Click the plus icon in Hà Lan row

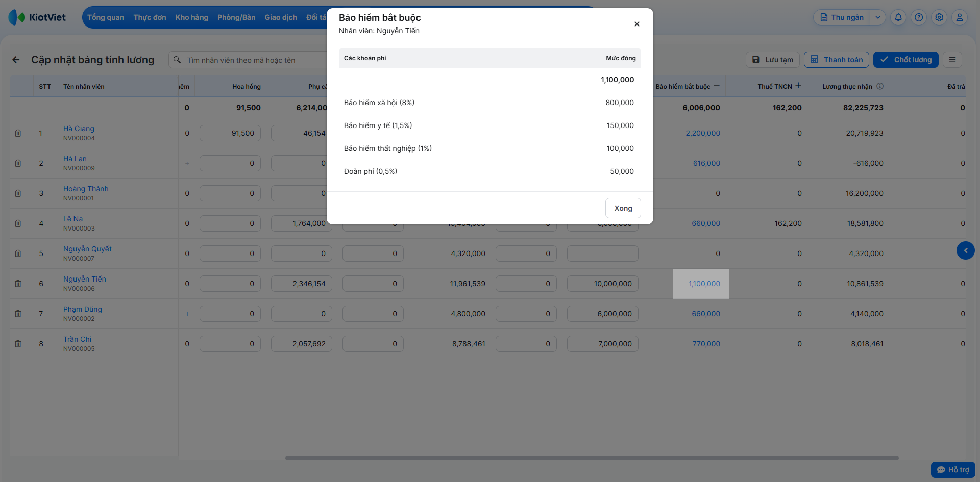(x=187, y=163)
